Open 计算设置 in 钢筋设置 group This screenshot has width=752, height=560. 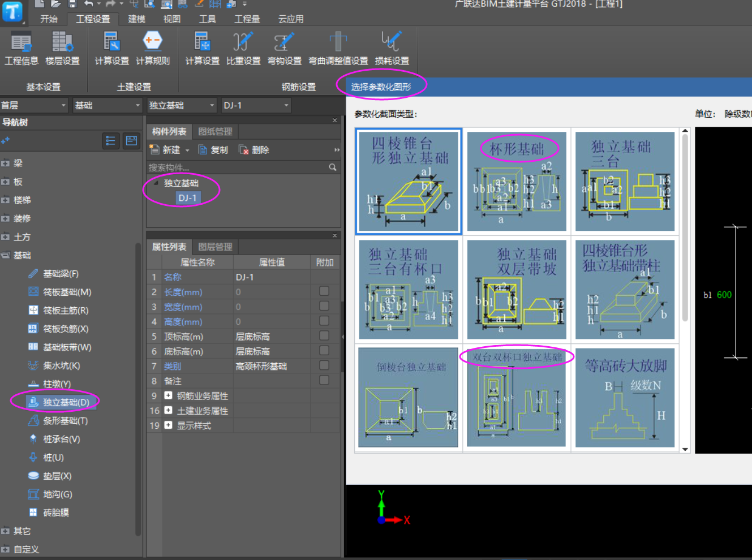tap(202, 49)
